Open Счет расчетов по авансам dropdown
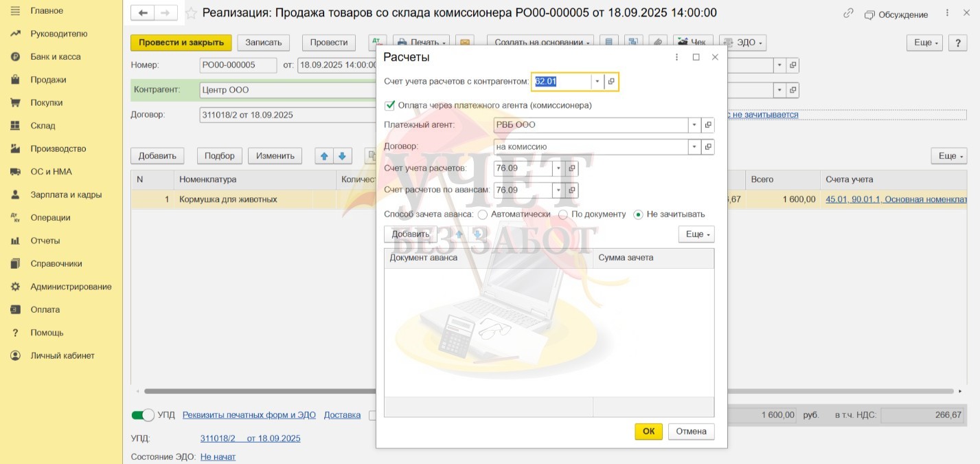 tap(558, 190)
